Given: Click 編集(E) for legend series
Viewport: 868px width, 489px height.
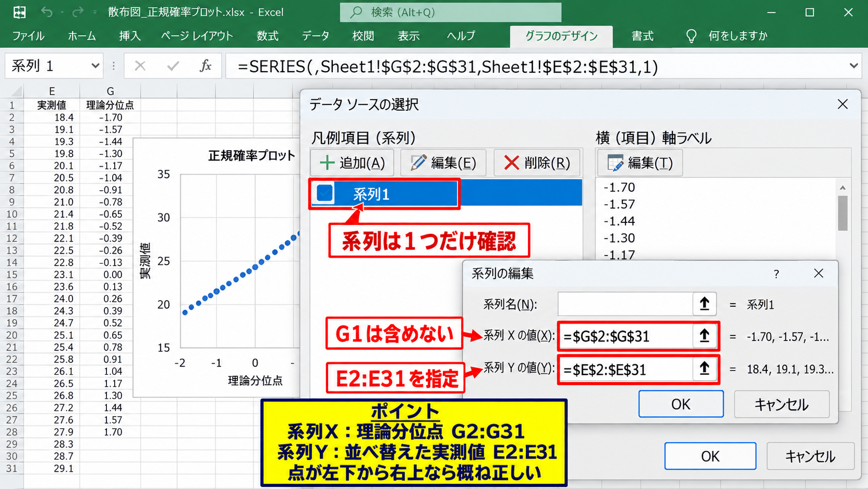Looking at the screenshot, I should pyautogui.click(x=443, y=163).
